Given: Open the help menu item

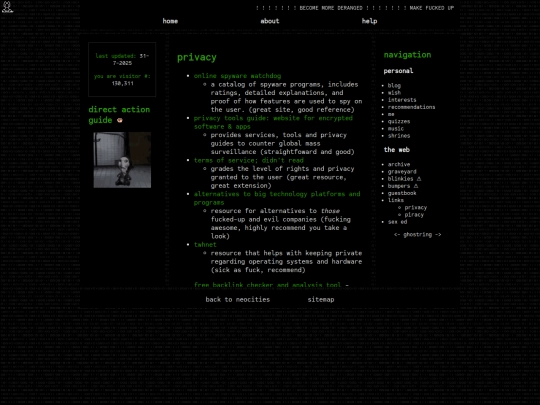Looking at the screenshot, I should coord(369,21).
